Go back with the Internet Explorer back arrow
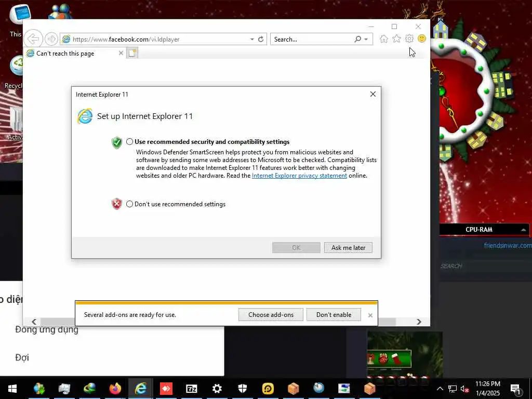 pyautogui.click(x=33, y=38)
